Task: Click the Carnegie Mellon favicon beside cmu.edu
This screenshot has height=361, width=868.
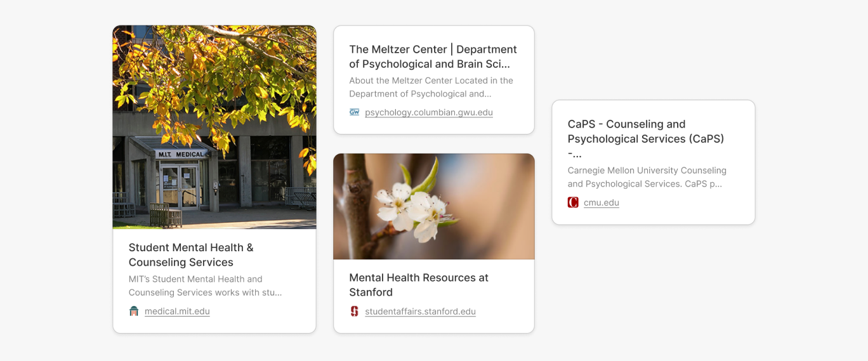Action: tap(573, 202)
